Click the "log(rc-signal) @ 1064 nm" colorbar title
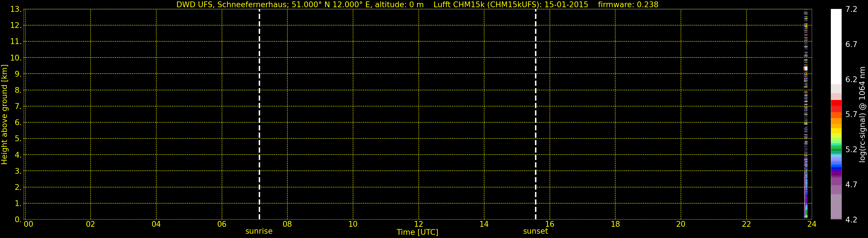 862,114
